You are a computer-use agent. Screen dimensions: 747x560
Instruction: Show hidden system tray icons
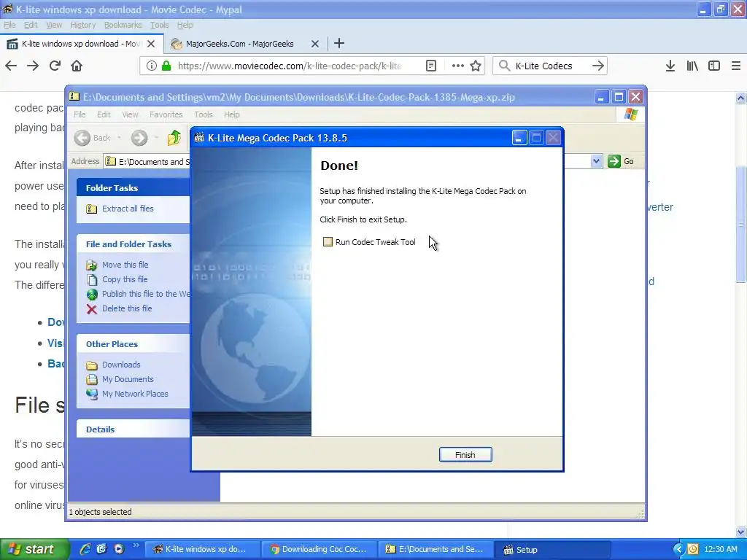tap(678, 550)
